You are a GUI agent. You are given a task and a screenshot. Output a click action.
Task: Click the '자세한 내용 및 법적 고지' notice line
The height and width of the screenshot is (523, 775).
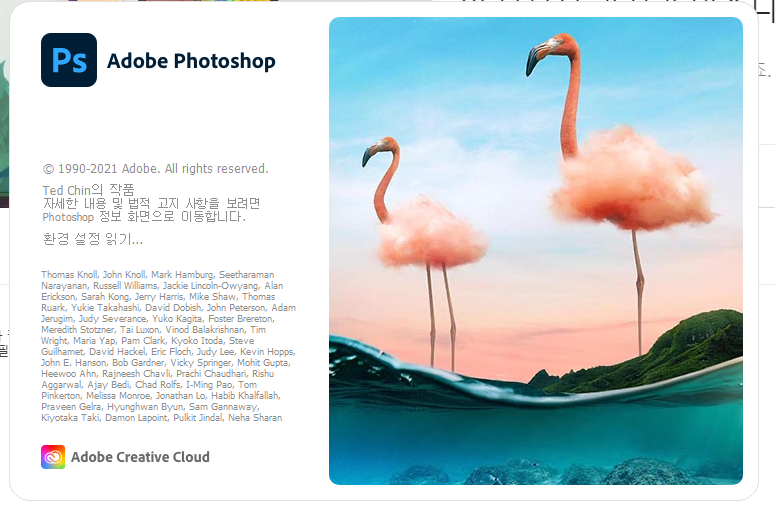tap(151, 203)
